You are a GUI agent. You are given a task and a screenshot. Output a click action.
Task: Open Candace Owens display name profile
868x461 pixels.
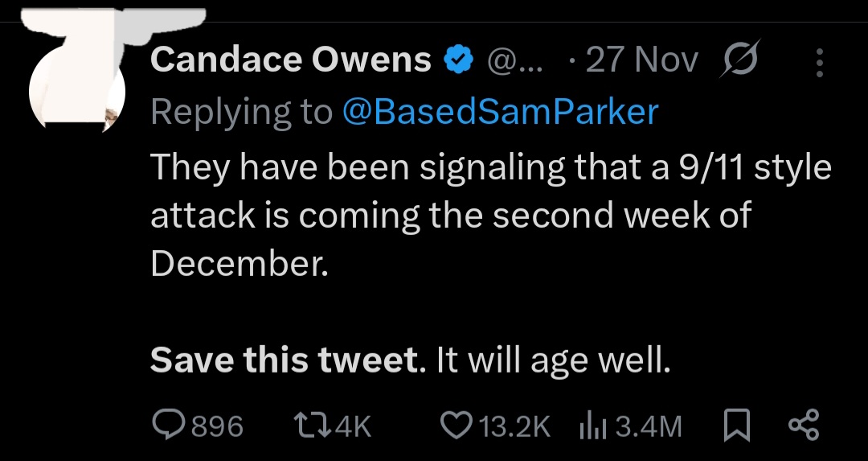click(x=291, y=60)
